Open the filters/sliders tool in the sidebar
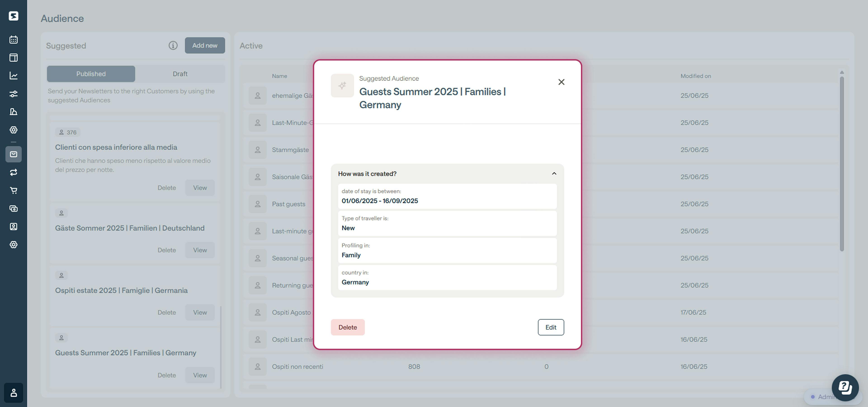 click(x=14, y=94)
